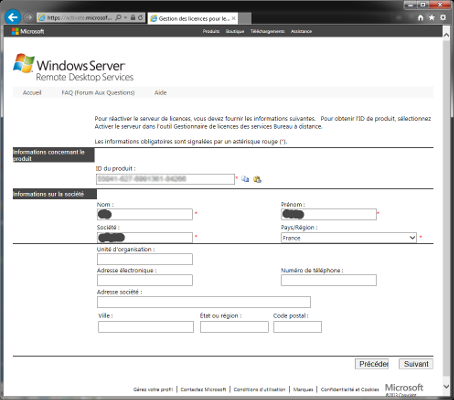Open FAQ (Forum Aux Questions) link
Viewport: 454px width, 400px height.
tap(98, 93)
